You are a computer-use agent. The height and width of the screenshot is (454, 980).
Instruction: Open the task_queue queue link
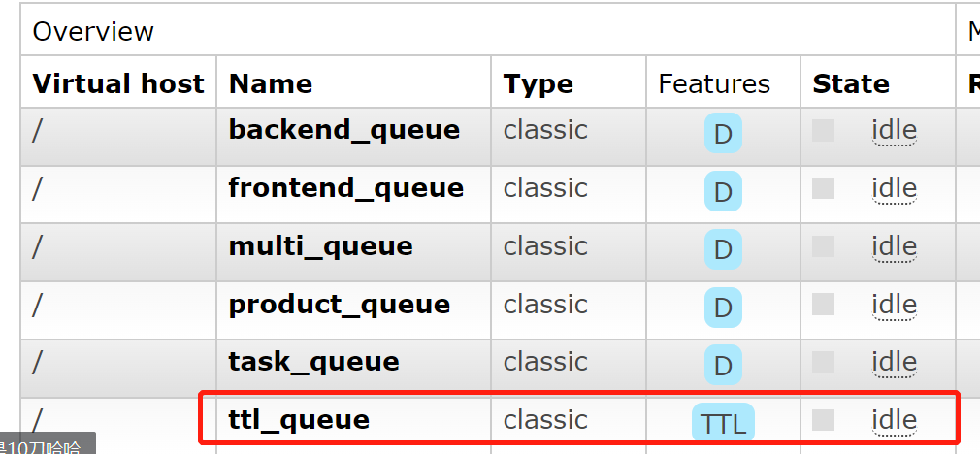(x=313, y=362)
